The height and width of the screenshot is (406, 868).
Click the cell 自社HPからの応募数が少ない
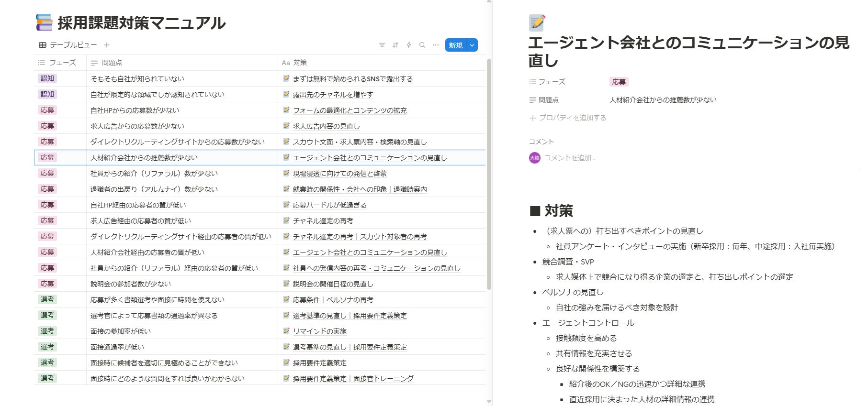pyautogui.click(x=182, y=110)
